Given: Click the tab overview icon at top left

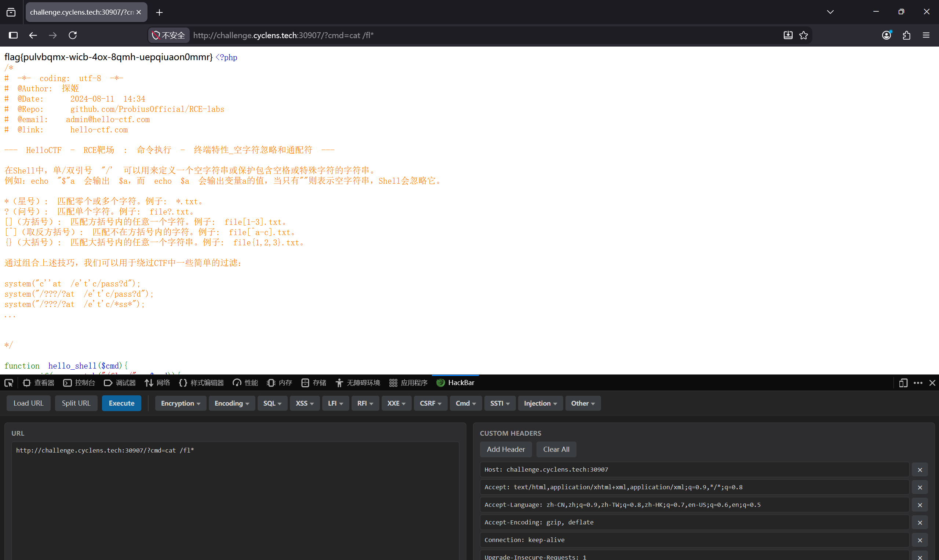Looking at the screenshot, I should (11, 12).
